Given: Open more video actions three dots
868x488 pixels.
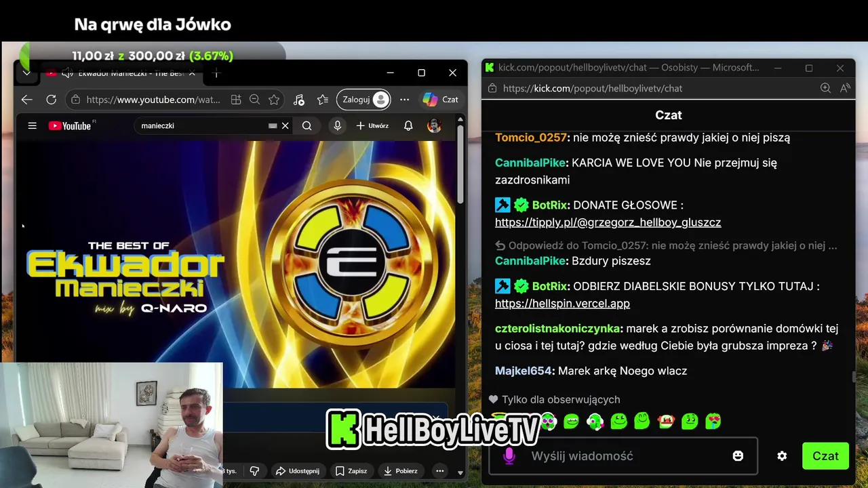Looking at the screenshot, I should point(440,470).
